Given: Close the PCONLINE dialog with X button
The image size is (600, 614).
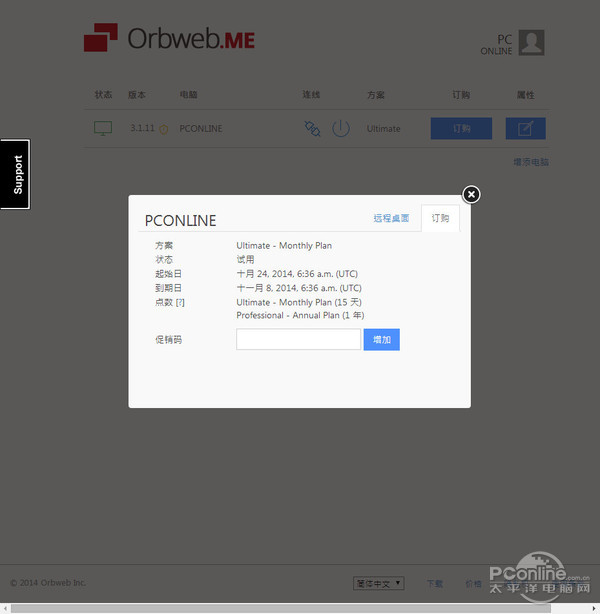Looking at the screenshot, I should coord(471,194).
